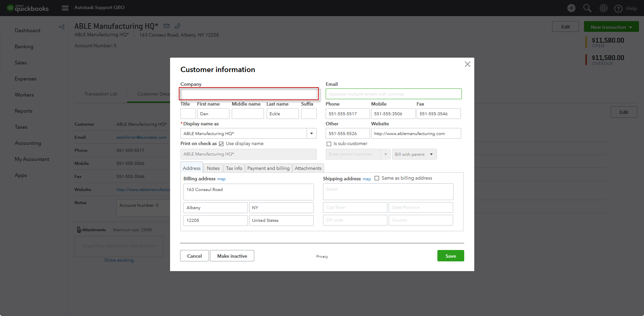644x316 pixels.
Task: Collapse the left sidebar arrow icon
Action: pyautogui.click(x=61, y=27)
